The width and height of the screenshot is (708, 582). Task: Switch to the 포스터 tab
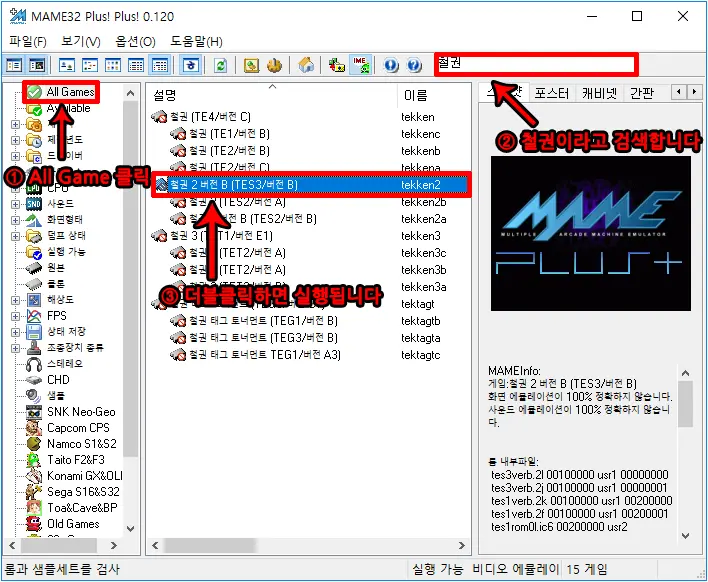click(x=551, y=93)
